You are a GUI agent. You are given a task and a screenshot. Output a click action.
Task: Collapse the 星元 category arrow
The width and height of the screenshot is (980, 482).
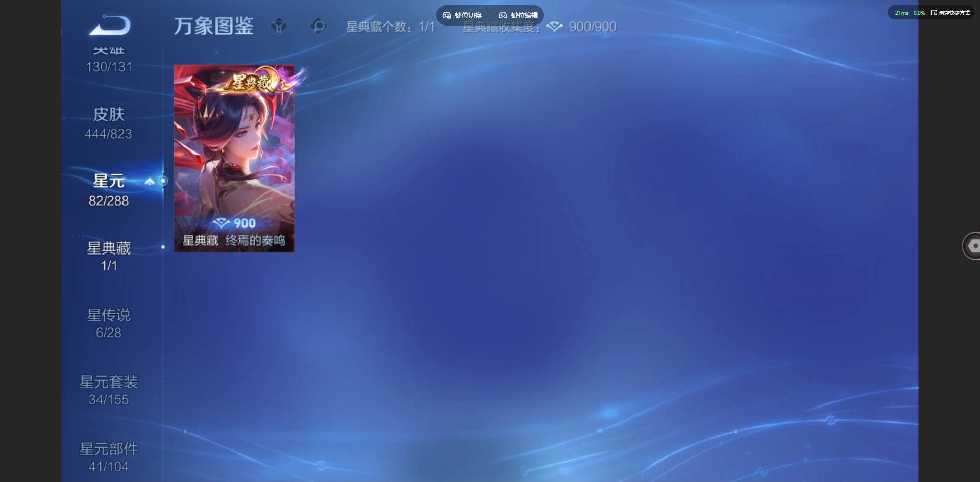tap(150, 181)
